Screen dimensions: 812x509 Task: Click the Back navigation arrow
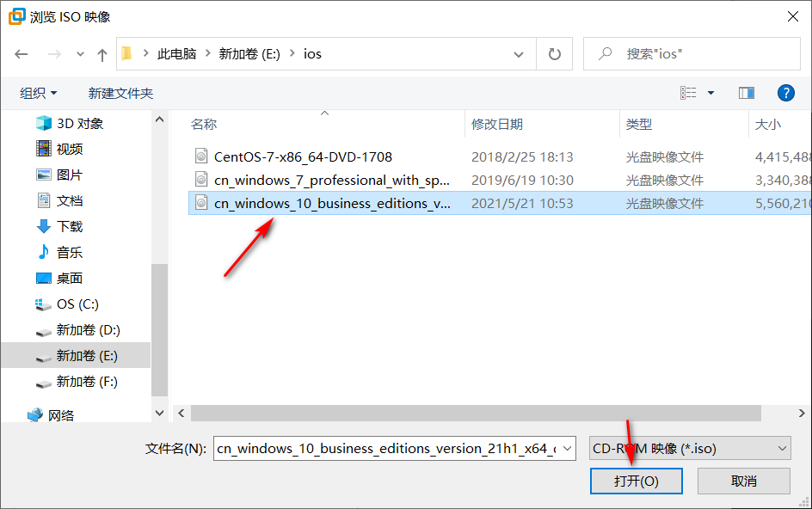tap(22, 54)
